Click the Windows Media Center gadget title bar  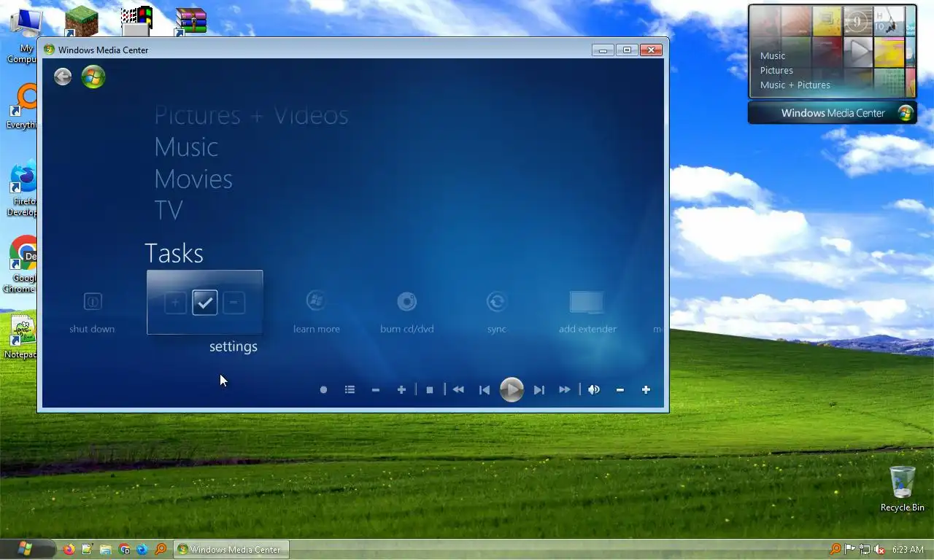point(833,113)
